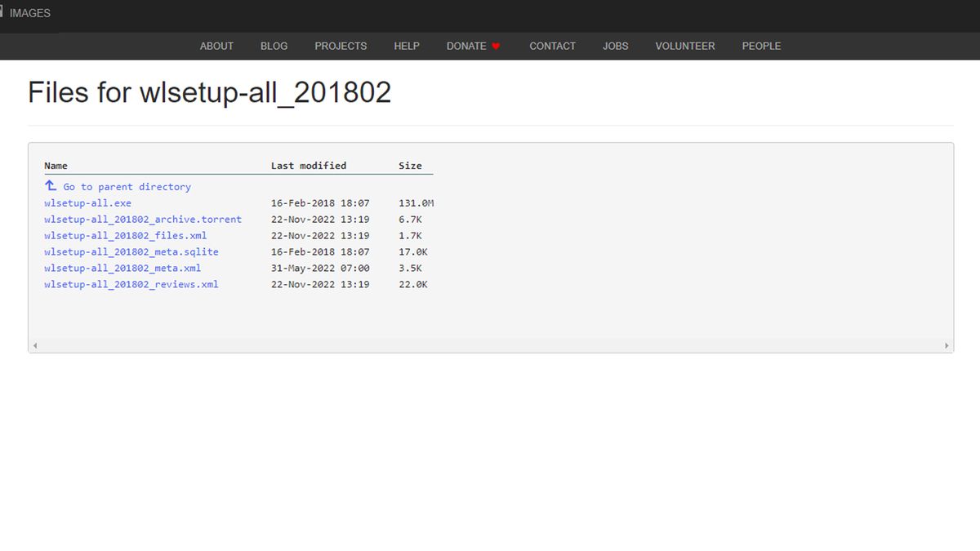Go to the Projects page
This screenshot has width=980, height=551.
[x=341, y=47]
